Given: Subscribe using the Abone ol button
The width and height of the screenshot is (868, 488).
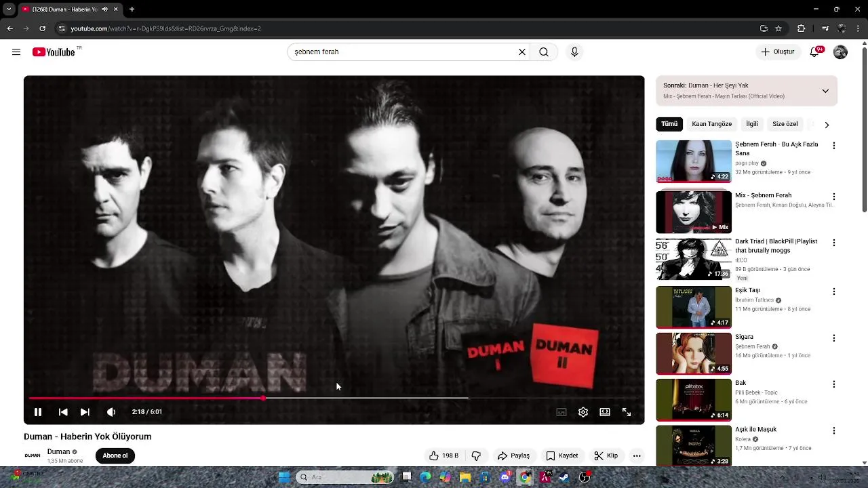Looking at the screenshot, I should pyautogui.click(x=115, y=455).
